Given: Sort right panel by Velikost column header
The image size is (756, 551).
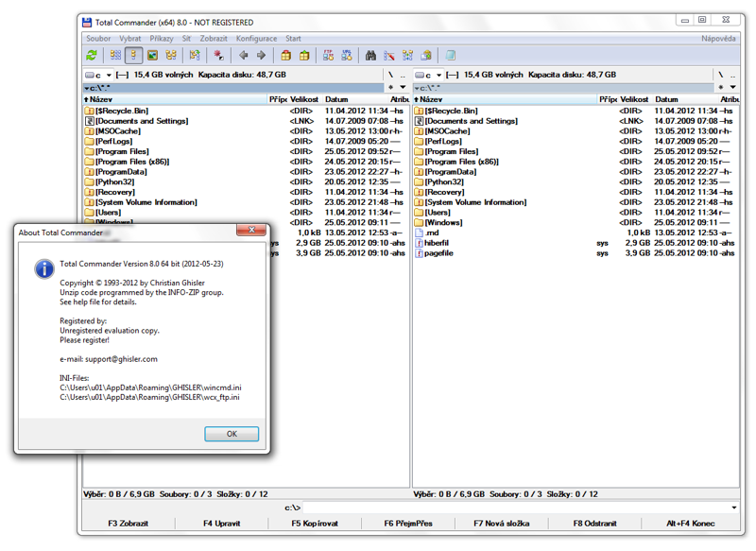Looking at the screenshot, I should coord(634,99).
